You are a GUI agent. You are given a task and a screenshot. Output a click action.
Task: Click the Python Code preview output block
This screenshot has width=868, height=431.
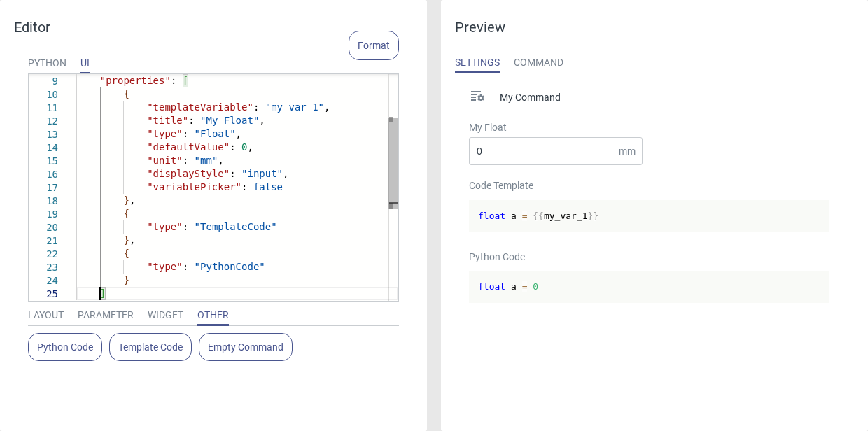[x=649, y=287]
